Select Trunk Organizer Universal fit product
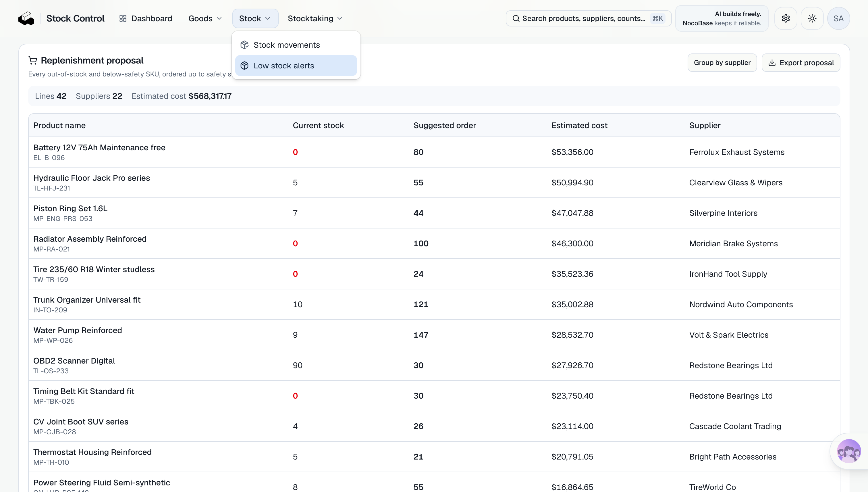Viewport: 868px width, 492px height. [87, 300]
